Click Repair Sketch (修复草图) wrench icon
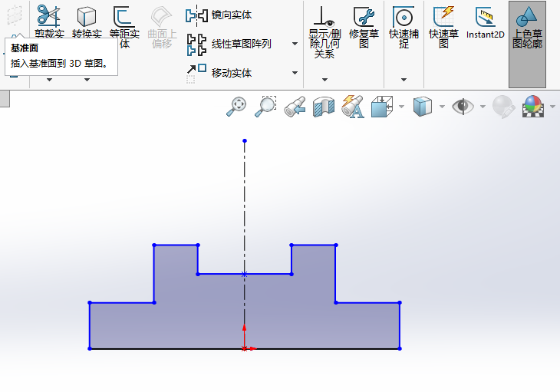 pos(364,27)
